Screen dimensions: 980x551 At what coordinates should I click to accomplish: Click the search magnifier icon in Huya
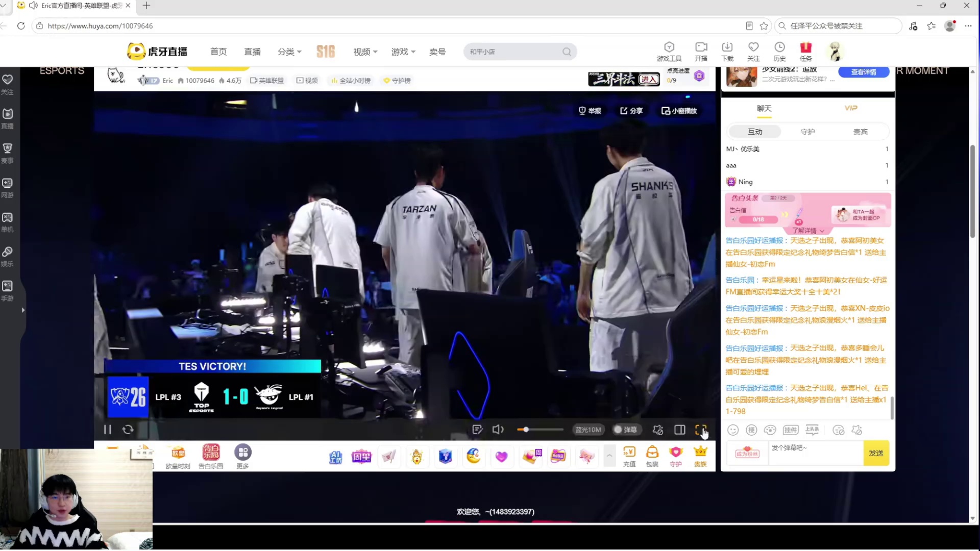tap(567, 52)
